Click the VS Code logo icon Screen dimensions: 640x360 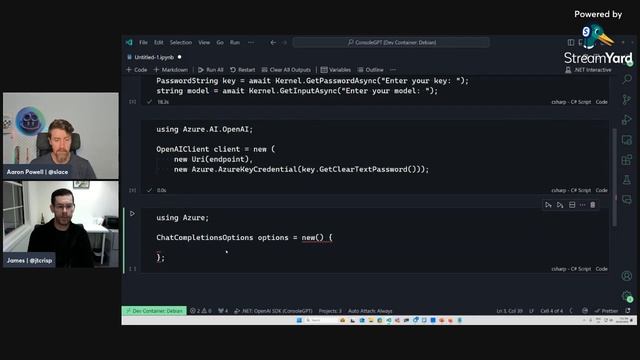point(129,42)
